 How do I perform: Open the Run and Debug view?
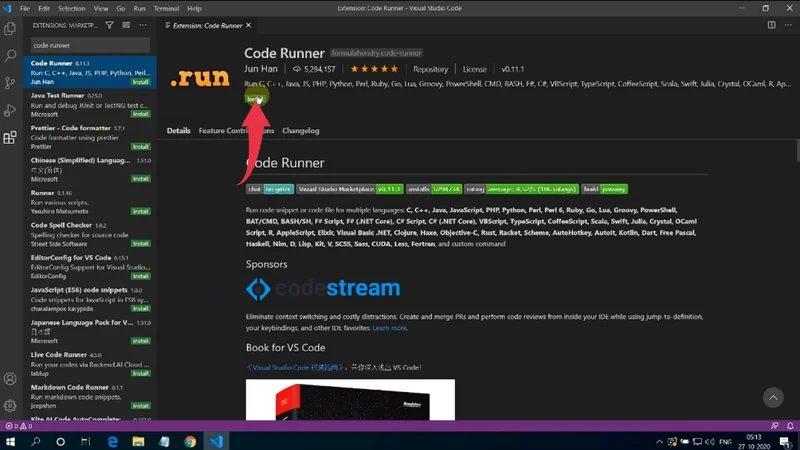10,110
